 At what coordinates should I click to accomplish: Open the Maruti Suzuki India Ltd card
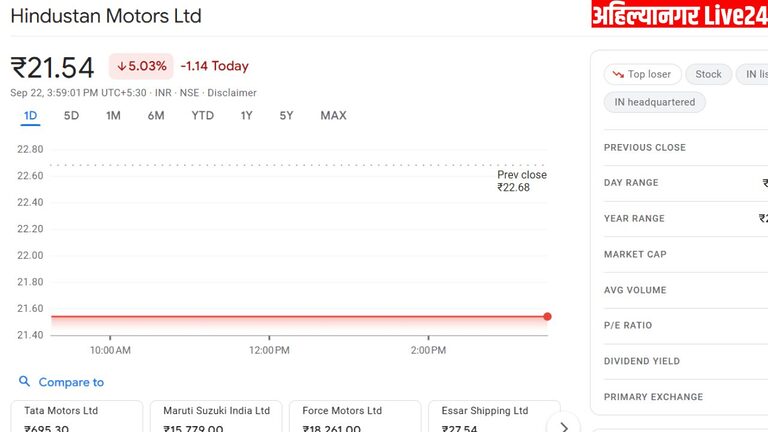[x=216, y=418]
